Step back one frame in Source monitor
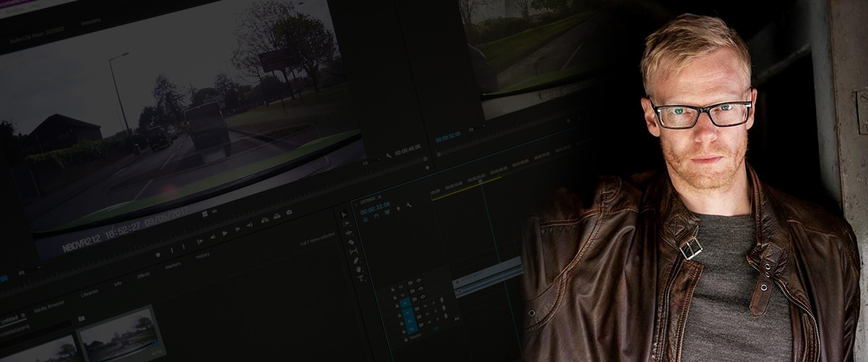 pos(213,237)
